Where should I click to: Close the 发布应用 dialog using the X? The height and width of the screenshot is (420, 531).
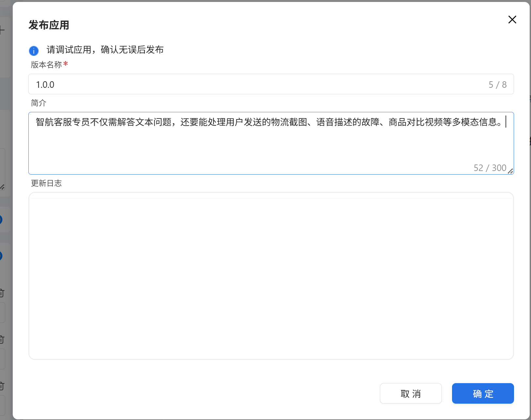[512, 20]
